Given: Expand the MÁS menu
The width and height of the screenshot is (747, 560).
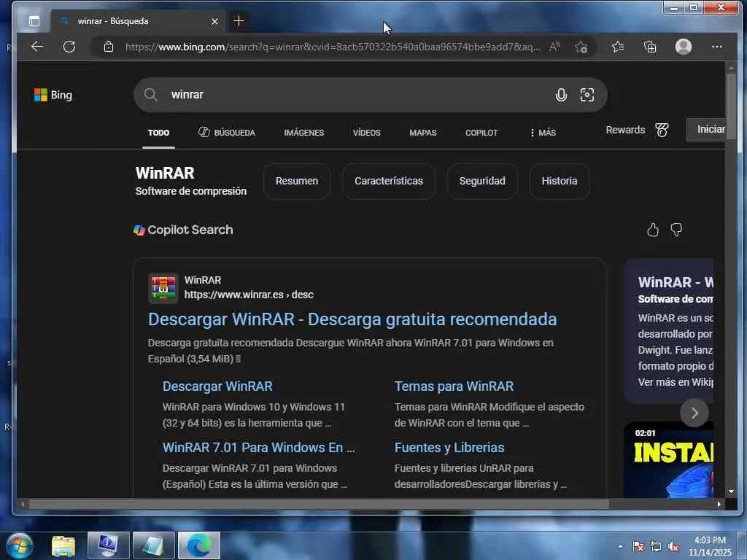Looking at the screenshot, I should pos(543,133).
